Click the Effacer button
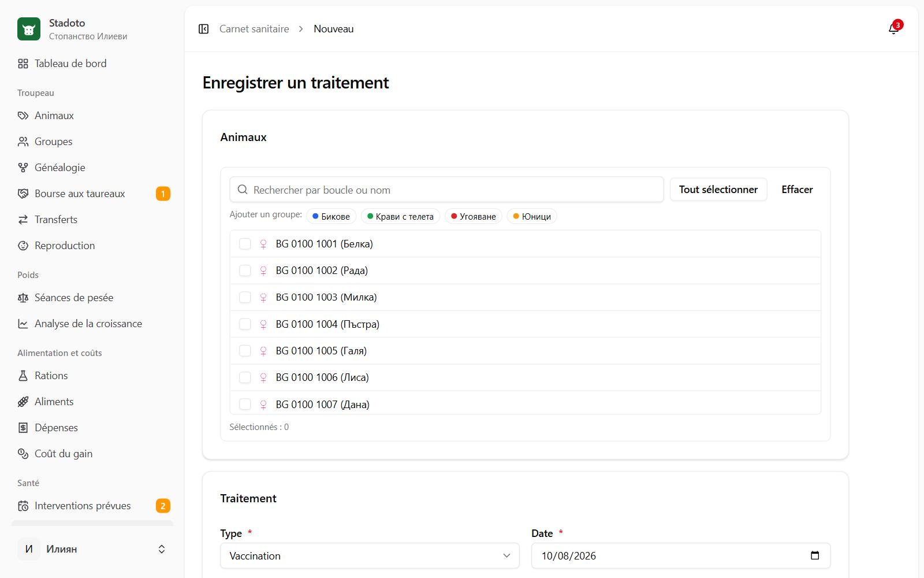Viewport: 924px width, 578px height. click(797, 190)
